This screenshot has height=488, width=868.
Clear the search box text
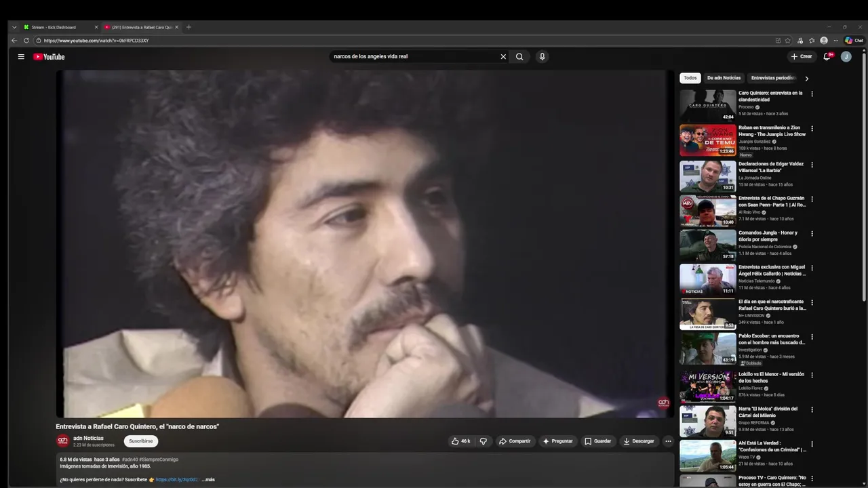pyautogui.click(x=503, y=57)
